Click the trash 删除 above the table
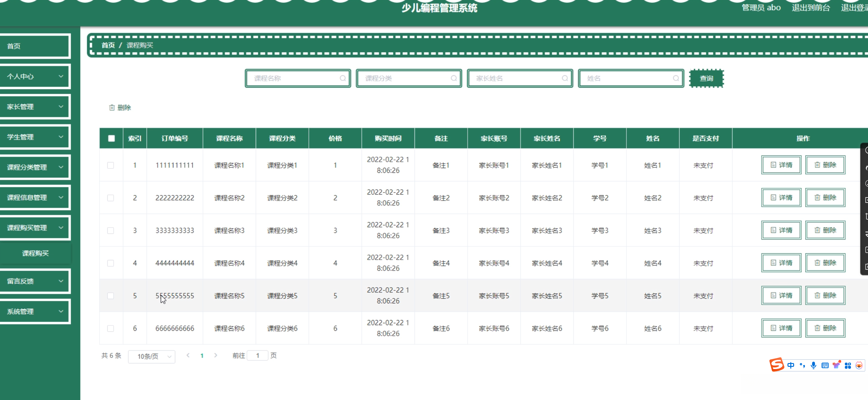This screenshot has height=400, width=868. 120,108
